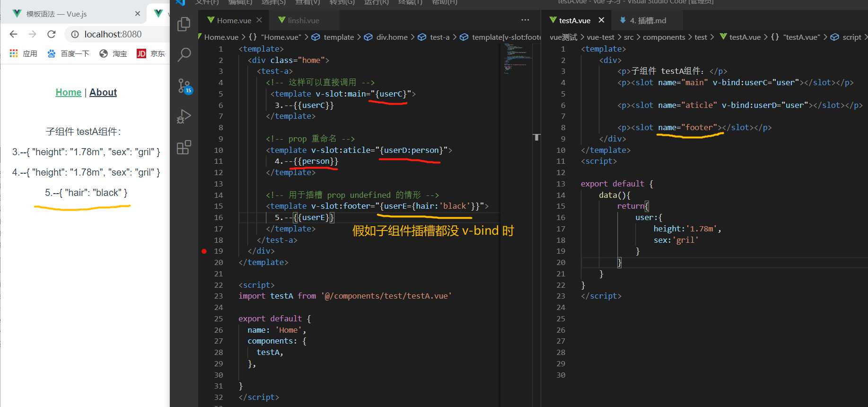The width and height of the screenshot is (868, 407).
Task: Click the minimap in the Home.vue editor
Action: 518,58
